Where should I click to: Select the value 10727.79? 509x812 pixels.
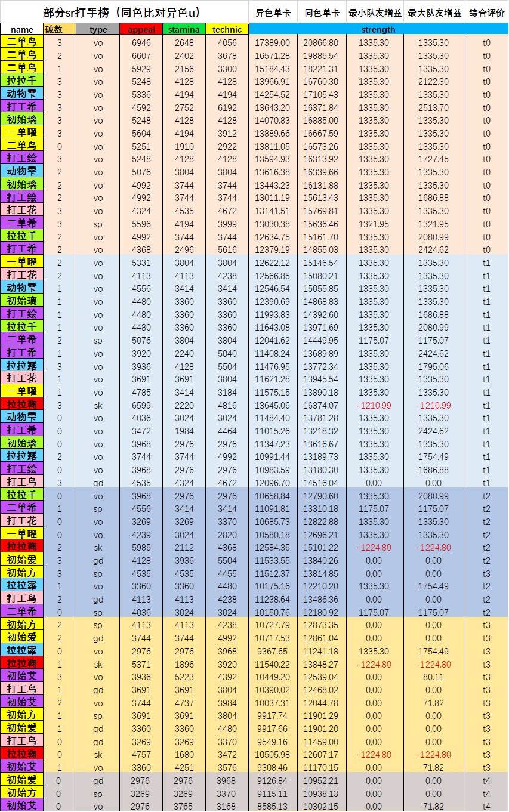(x=273, y=625)
